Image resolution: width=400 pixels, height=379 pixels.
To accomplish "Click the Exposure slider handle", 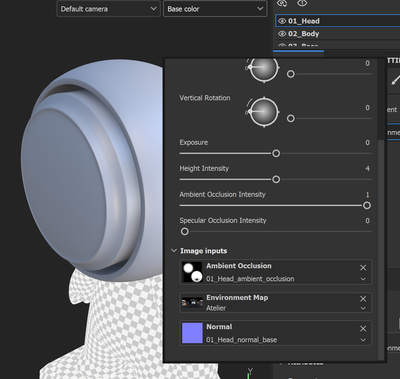I will click(276, 153).
